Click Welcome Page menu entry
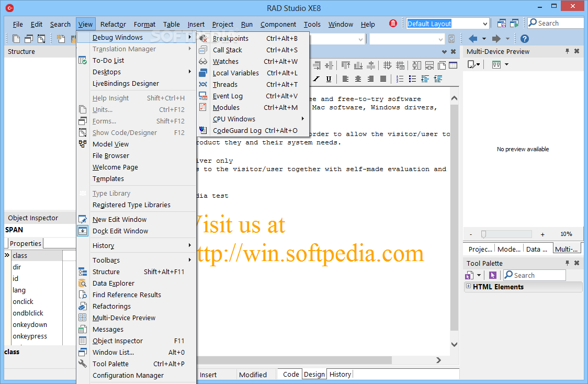The width and height of the screenshot is (588, 384). coord(137,167)
